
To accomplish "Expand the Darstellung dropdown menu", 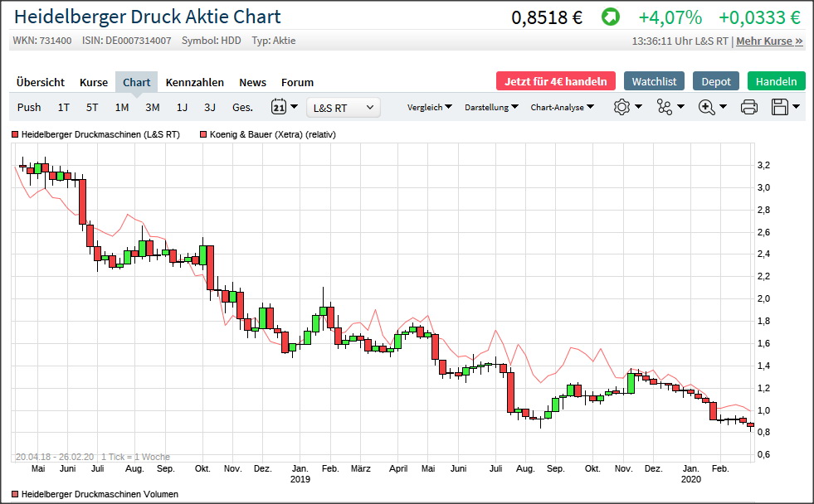I will click(x=491, y=107).
